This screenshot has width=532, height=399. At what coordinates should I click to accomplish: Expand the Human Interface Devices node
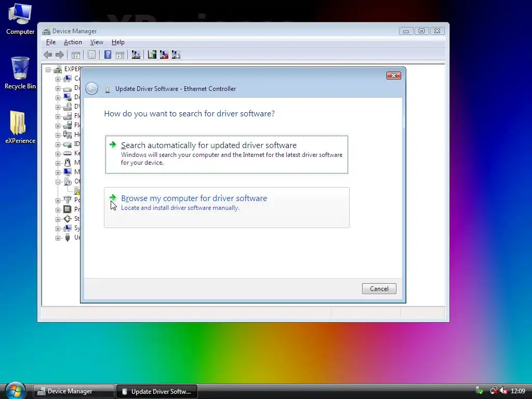point(58,135)
